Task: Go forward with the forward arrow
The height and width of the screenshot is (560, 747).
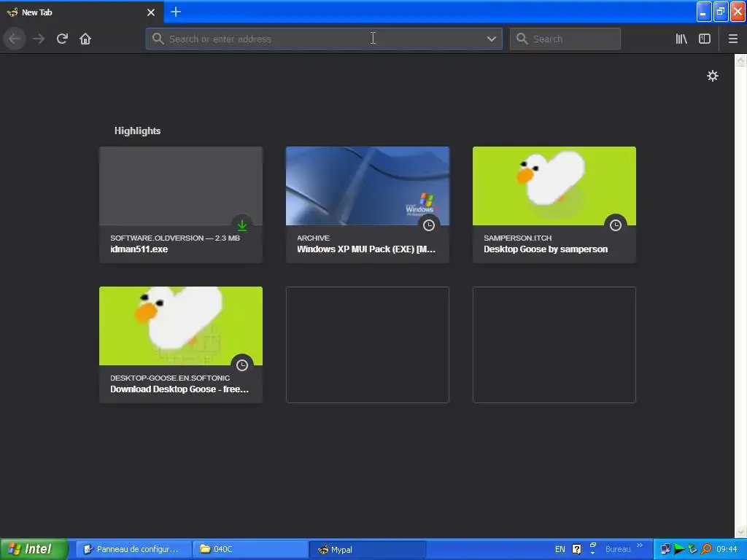Action: 39,39
